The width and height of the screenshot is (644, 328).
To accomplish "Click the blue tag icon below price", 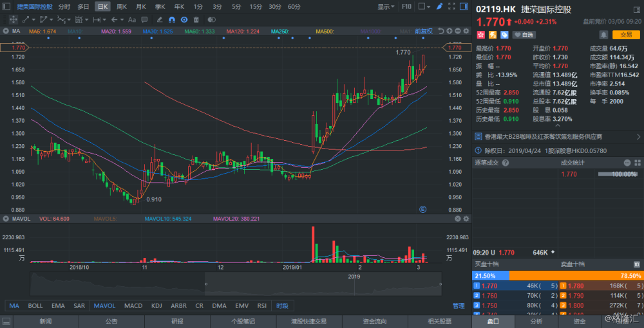I will [x=504, y=34].
